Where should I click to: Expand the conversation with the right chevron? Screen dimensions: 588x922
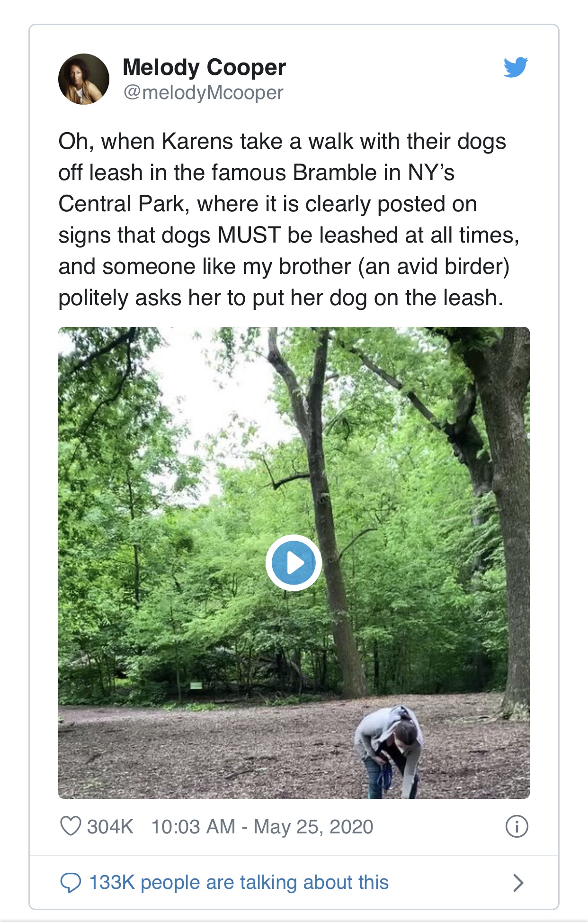pyautogui.click(x=518, y=883)
